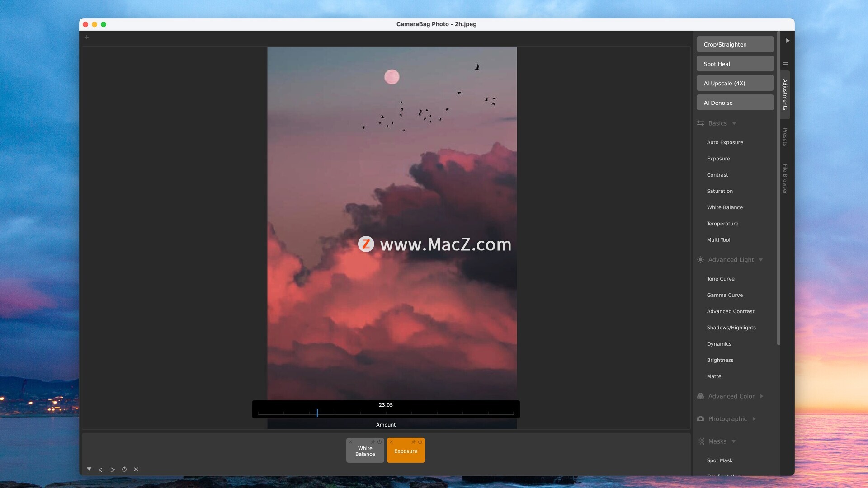This screenshot has width=868, height=488.
Task: Add the Auto Exposure adjustment
Action: [x=725, y=142]
